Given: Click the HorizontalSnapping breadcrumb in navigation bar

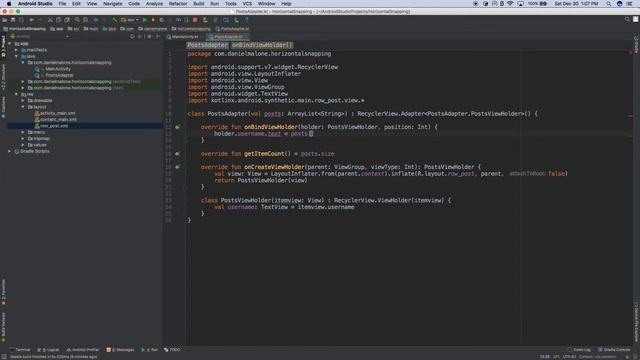Looking at the screenshot, I should tap(24, 29).
